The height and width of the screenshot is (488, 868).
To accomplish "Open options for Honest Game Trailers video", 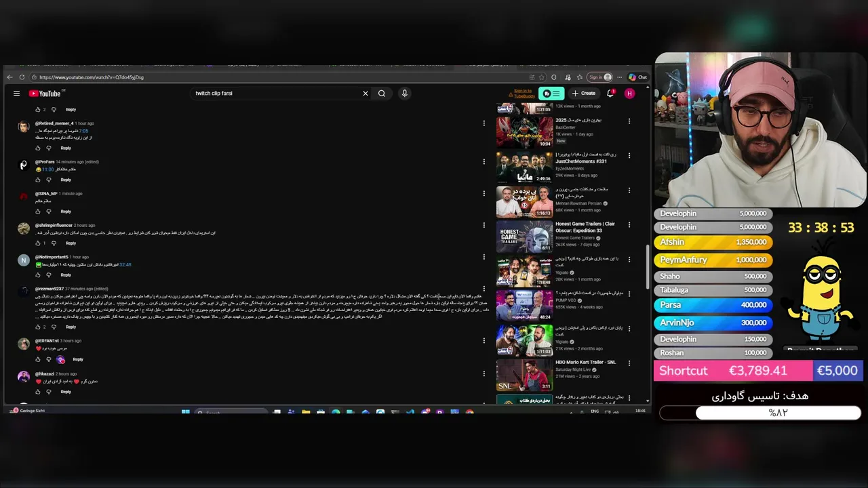I will 629,225.
